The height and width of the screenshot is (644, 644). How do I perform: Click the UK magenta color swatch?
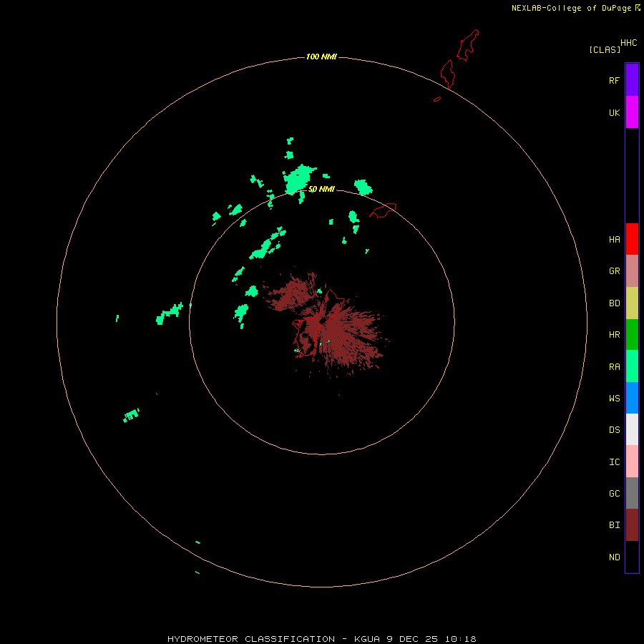pyautogui.click(x=632, y=112)
